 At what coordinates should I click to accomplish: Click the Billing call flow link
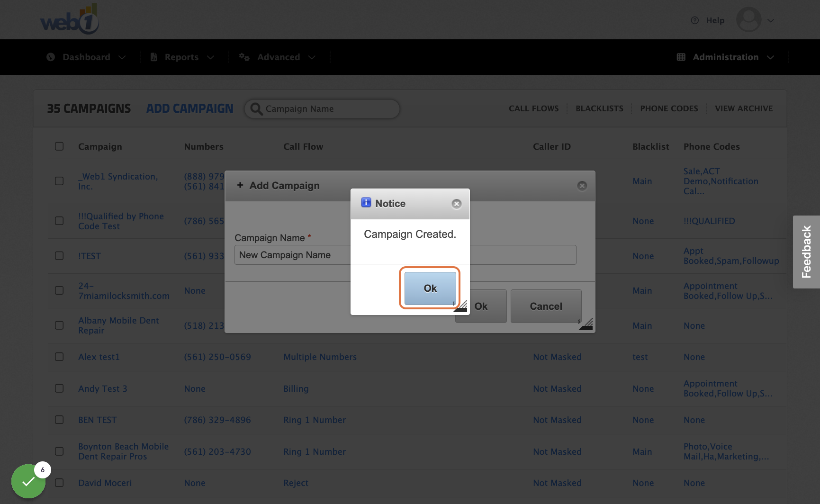[296, 388]
